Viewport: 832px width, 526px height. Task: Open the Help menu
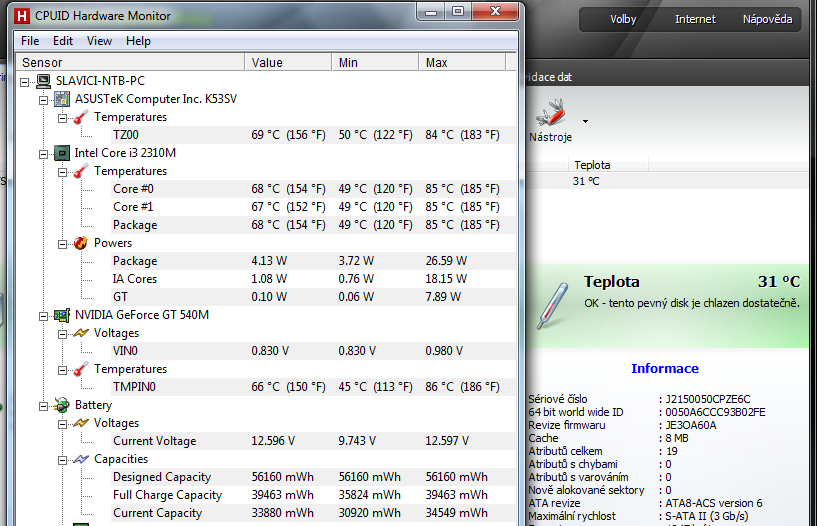point(138,41)
